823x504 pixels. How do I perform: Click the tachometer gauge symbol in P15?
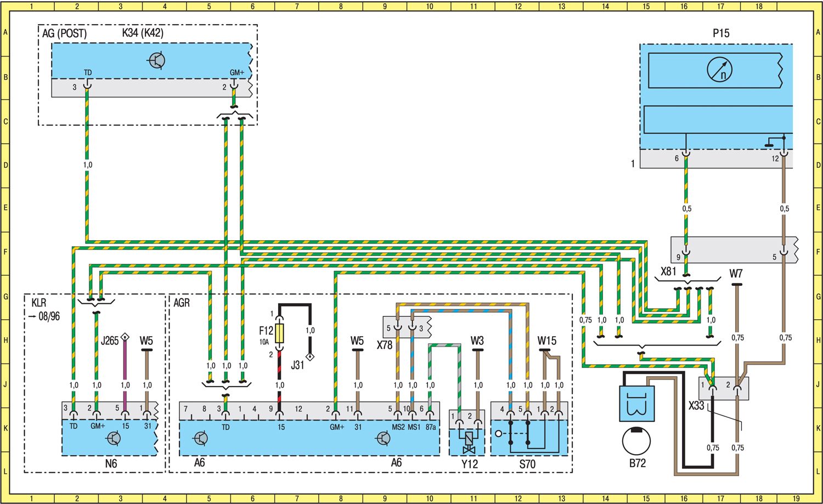[719, 70]
